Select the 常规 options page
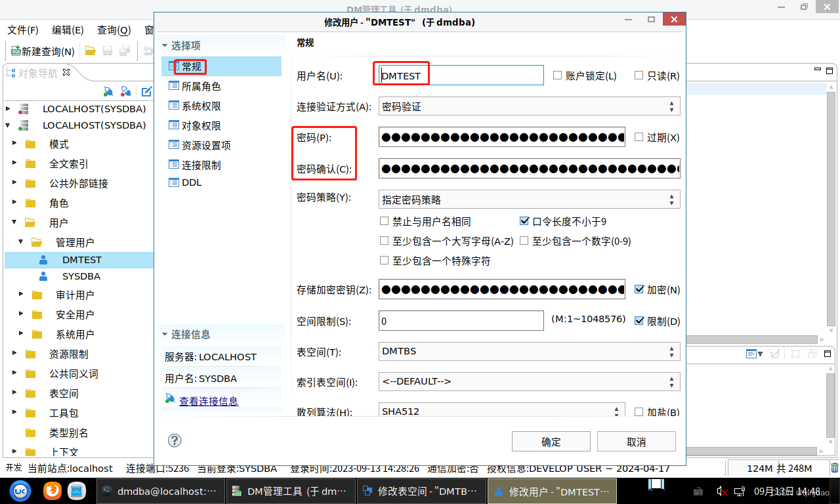The image size is (840, 504). tap(221, 66)
